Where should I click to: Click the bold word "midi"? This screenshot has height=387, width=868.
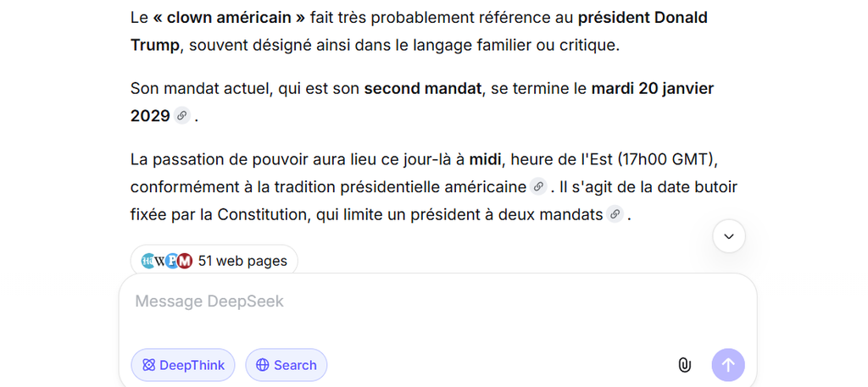pyautogui.click(x=485, y=160)
